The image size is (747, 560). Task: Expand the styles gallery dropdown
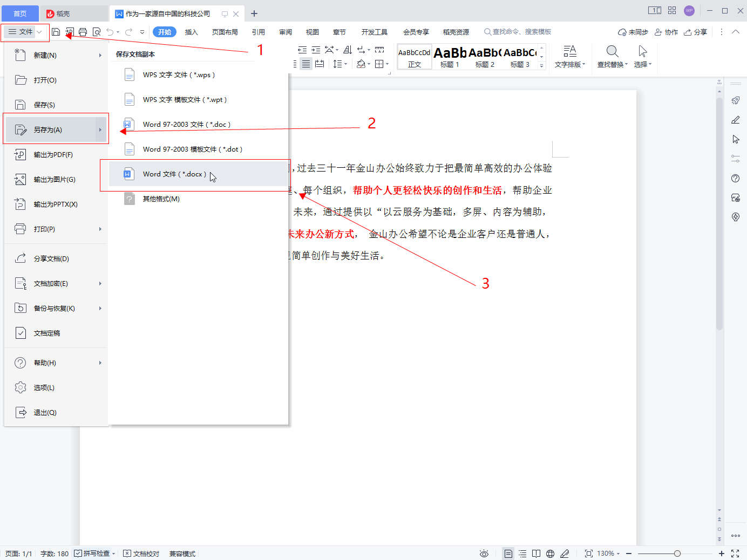coord(542,65)
